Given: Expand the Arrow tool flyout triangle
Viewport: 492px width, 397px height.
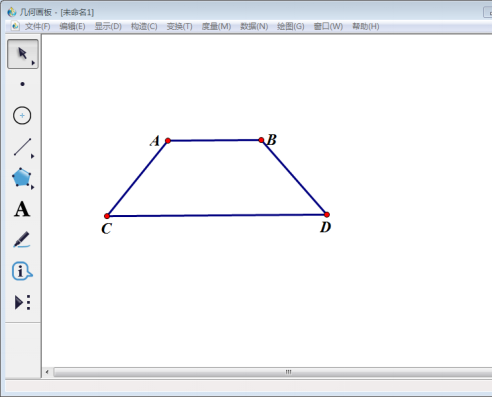Looking at the screenshot, I should (x=33, y=63).
